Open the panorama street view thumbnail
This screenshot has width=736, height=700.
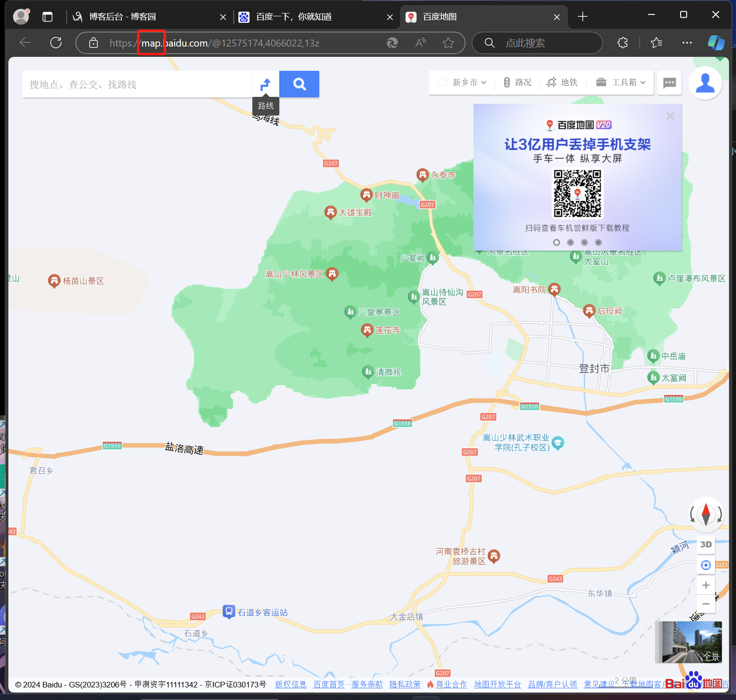point(689,642)
